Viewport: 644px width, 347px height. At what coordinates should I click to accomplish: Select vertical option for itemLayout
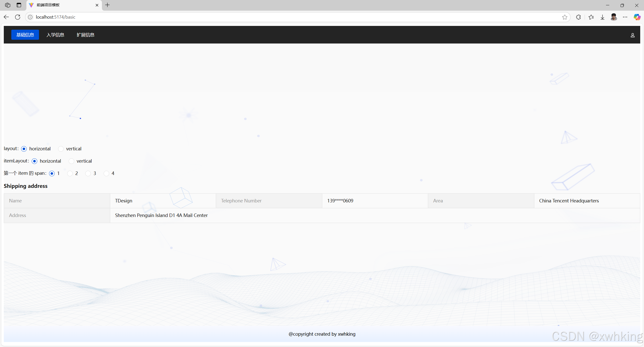(x=71, y=161)
